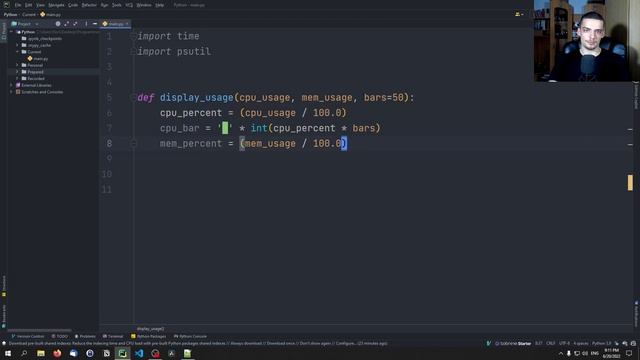
Task: Expand the Personal folder
Action: [x=18, y=65]
